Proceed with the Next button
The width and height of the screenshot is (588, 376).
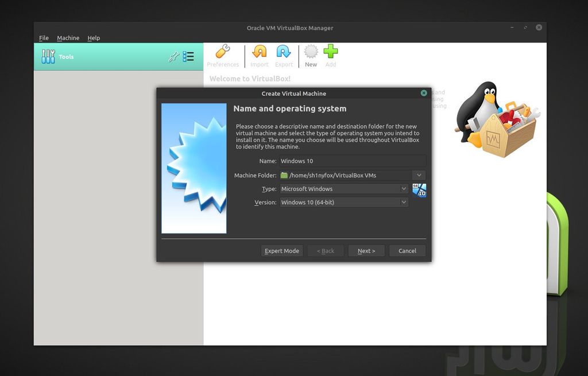coord(366,251)
